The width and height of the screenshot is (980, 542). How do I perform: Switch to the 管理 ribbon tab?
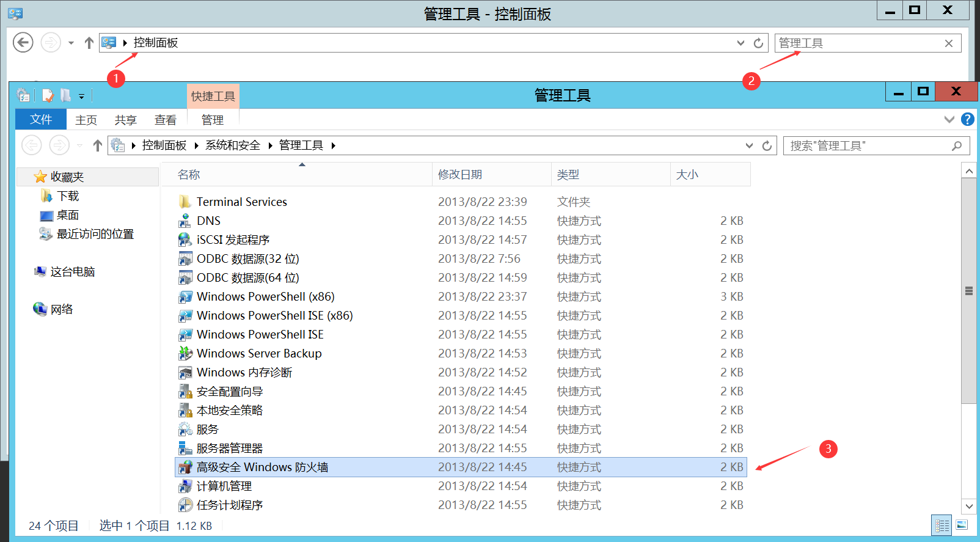point(213,120)
